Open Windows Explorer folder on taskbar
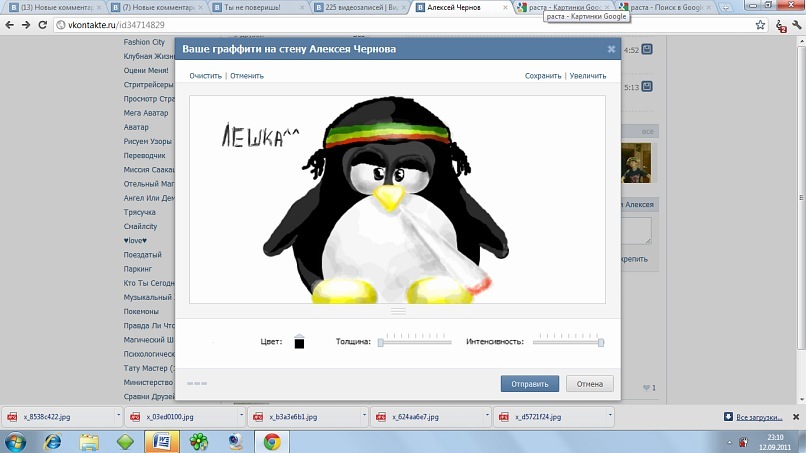The image size is (806, 453). pyautogui.click(x=89, y=442)
